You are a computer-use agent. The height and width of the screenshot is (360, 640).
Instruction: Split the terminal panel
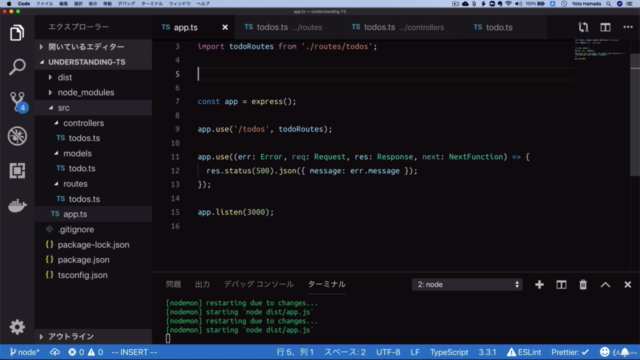click(561, 284)
